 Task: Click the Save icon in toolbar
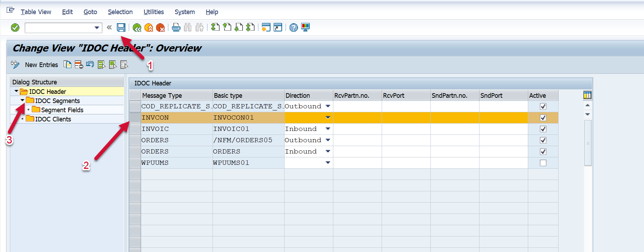point(121,28)
